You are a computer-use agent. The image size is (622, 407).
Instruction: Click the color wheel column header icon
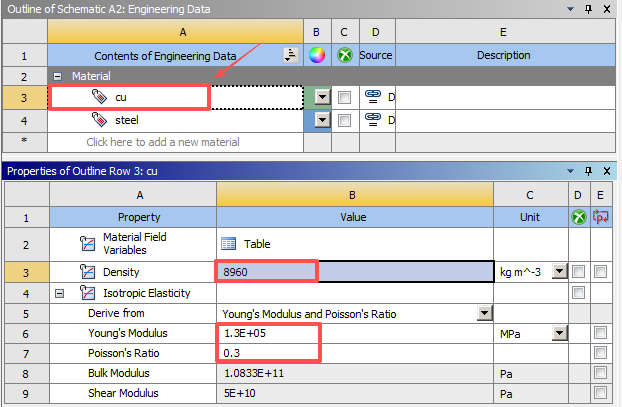click(317, 55)
